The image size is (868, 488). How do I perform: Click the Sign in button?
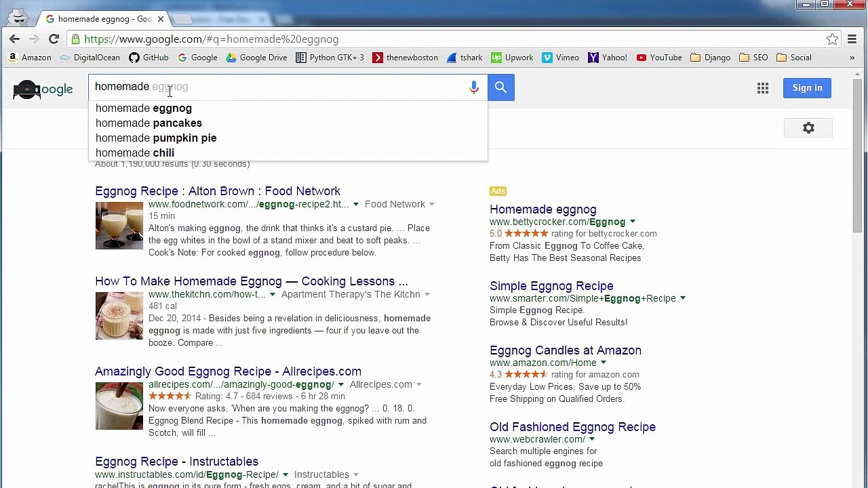[807, 87]
